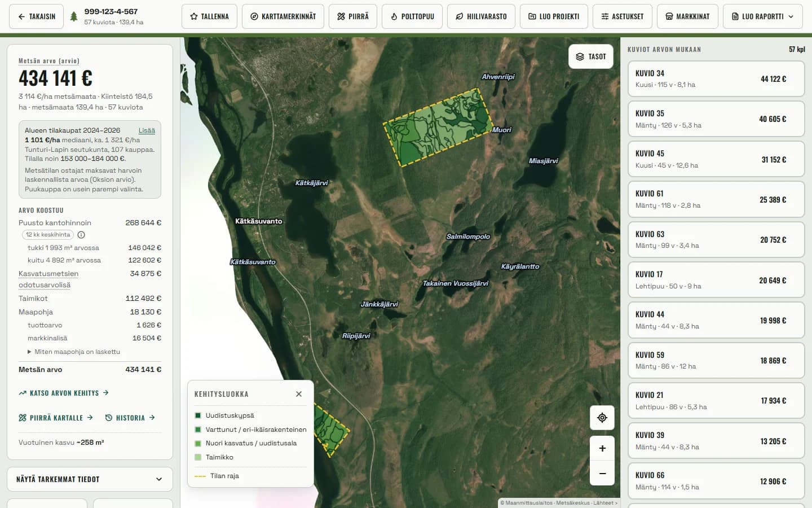Image resolution: width=812 pixels, height=508 pixels.
Task: Click the tree icon next to property ID
Action: (x=74, y=16)
